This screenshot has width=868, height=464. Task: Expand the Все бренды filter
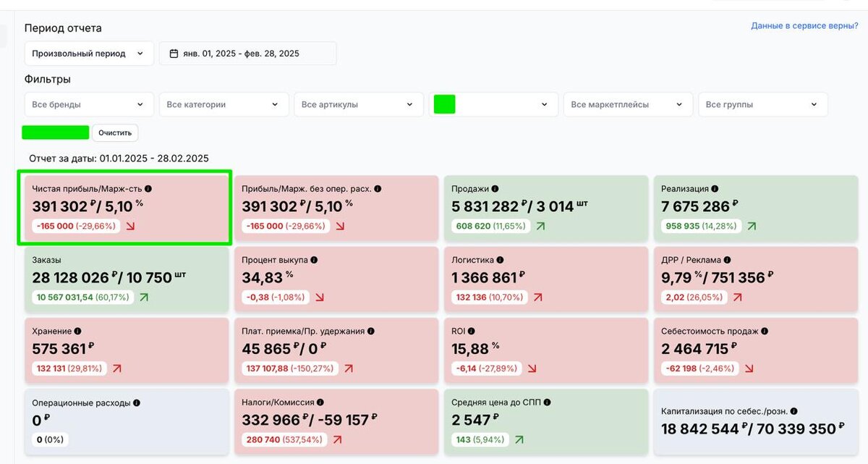click(x=89, y=104)
